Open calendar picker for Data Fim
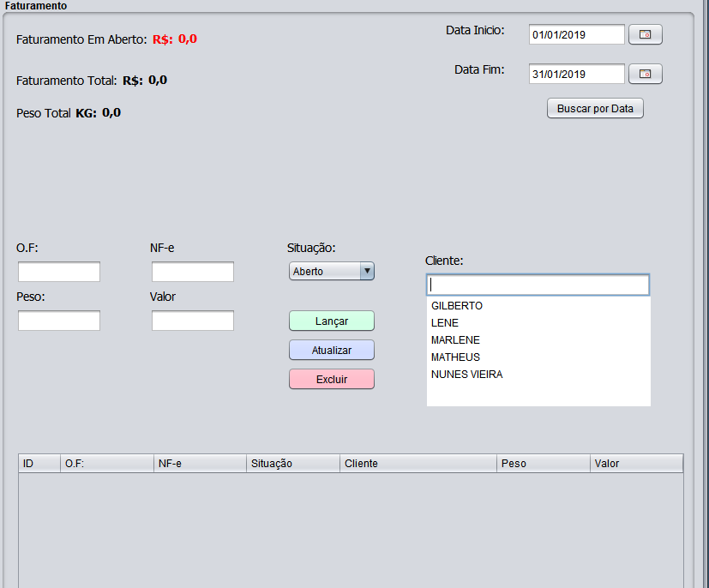 click(x=646, y=74)
